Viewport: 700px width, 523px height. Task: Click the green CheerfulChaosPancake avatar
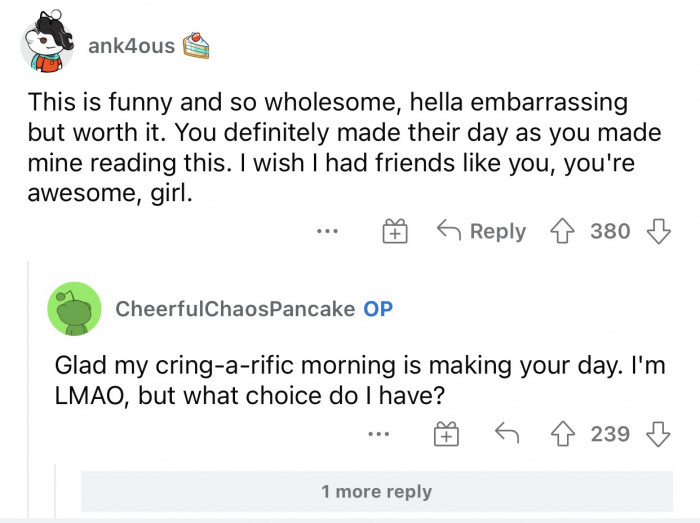click(x=74, y=309)
